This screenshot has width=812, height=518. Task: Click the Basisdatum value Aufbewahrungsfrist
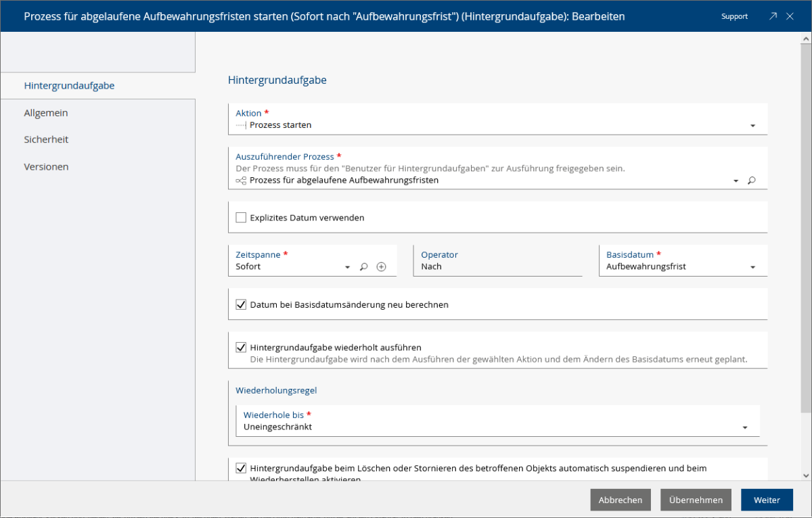pos(646,266)
